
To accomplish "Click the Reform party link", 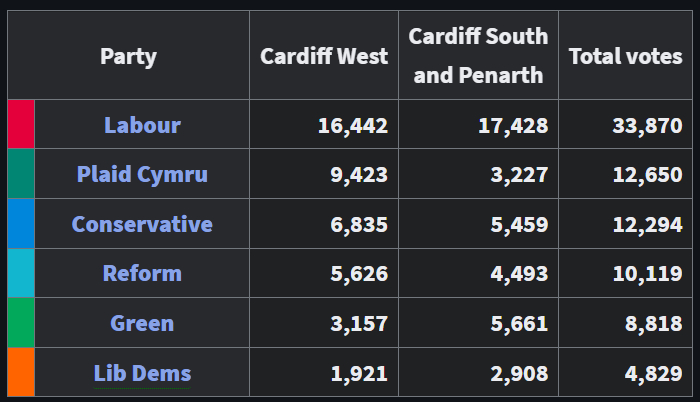I will (x=142, y=273).
